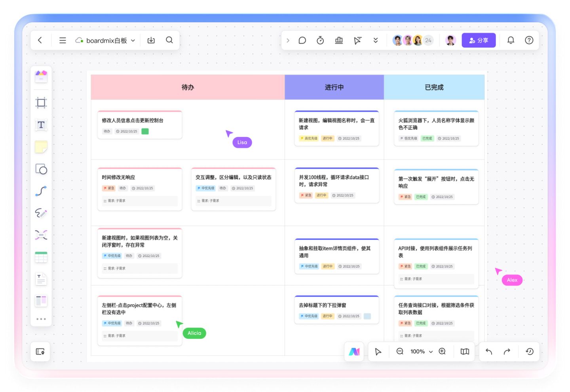
Task: Click the export download icon
Action: point(151,40)
